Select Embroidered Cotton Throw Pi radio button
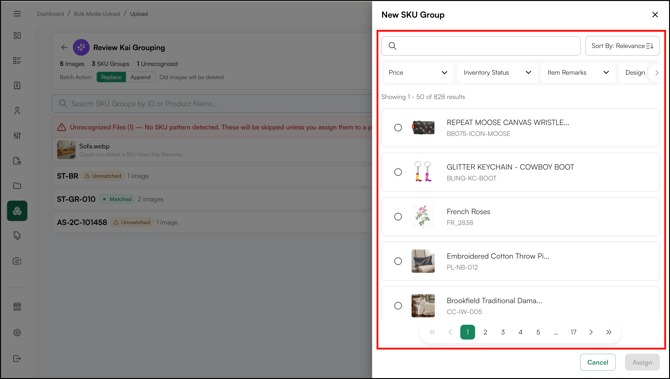 click(398, 261)
